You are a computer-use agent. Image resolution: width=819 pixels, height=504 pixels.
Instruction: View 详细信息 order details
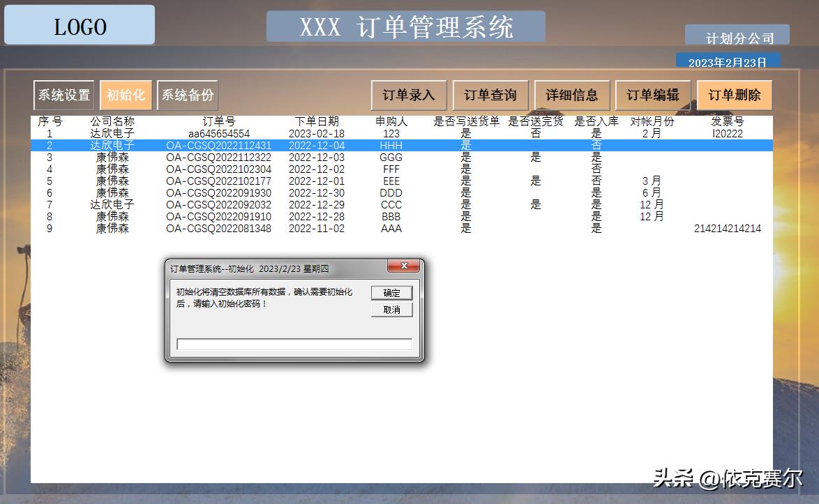click(572, 95)
